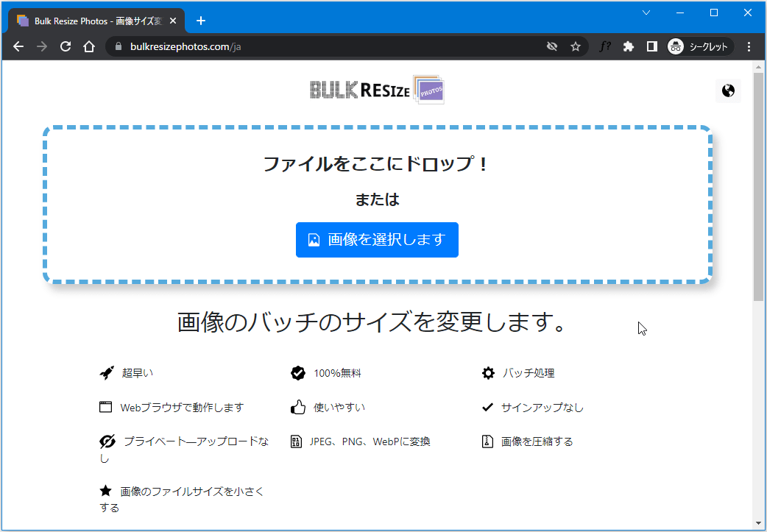
Task: Click the Bulk Resize Photos logo
Action: 377,90
